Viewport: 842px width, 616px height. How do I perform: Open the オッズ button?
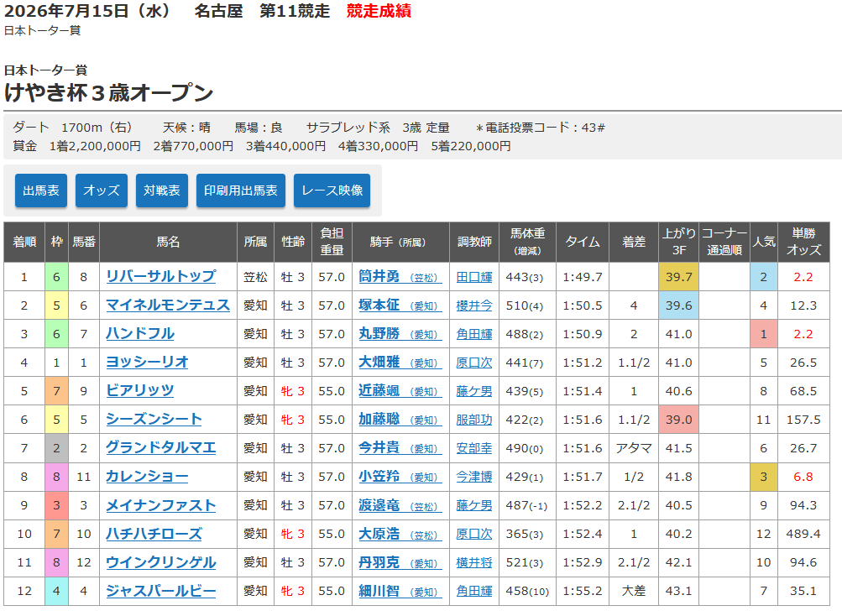pyautogui.click(x=102, y=191)
